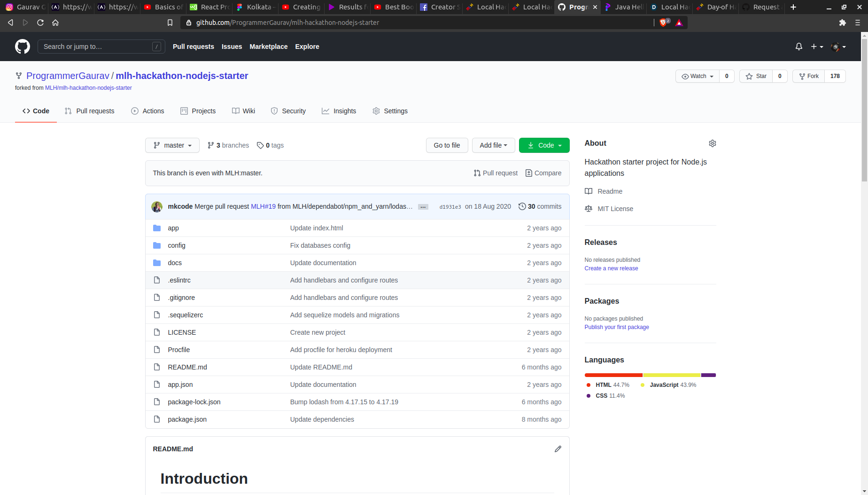Open the repository Settings tab
This screenshot has width=868, height=495.
[x=390, y=111]
